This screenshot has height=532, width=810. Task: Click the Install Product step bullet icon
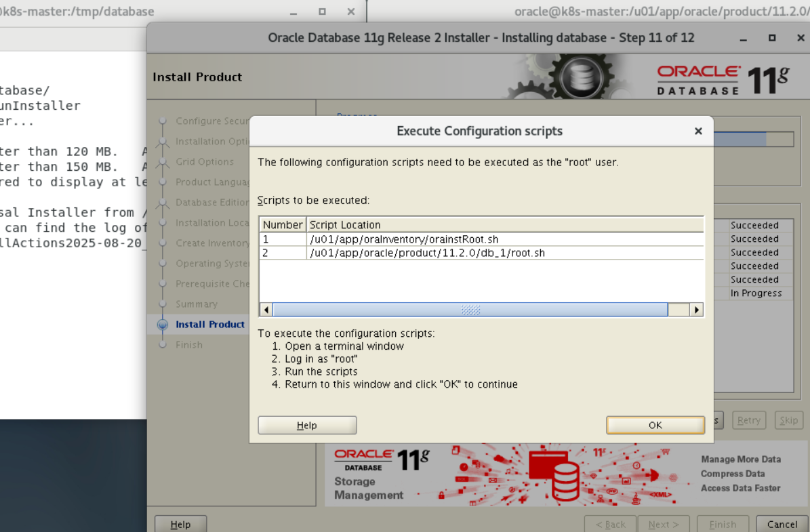(163, 325)
